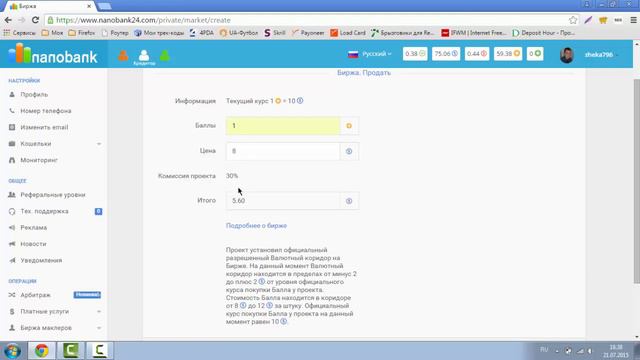
Task: Open the Сервисы apps bookmark
Action: 20,33
